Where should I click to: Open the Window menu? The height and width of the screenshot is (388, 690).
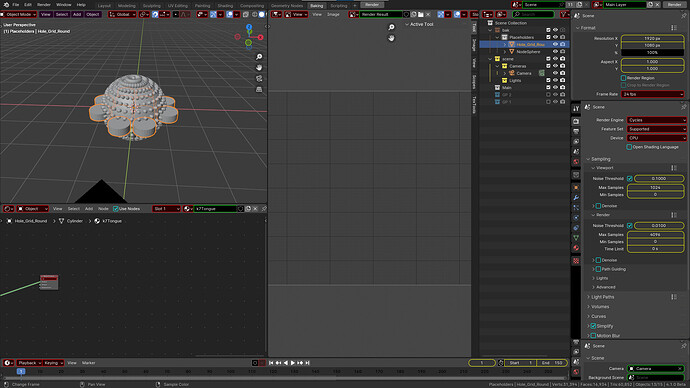pos(63,5)
